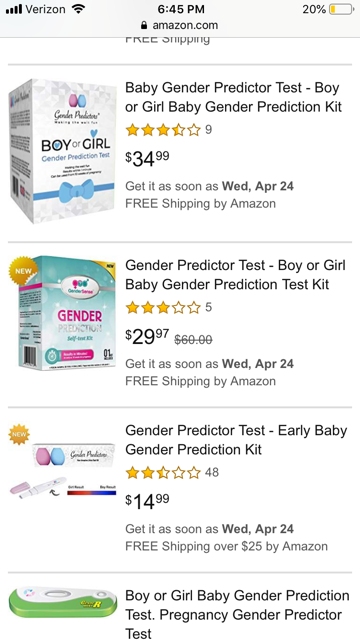Open the 2.5-star rating with 48 reviews
This screenshot has width=360, height=640.
pos(163,473)
